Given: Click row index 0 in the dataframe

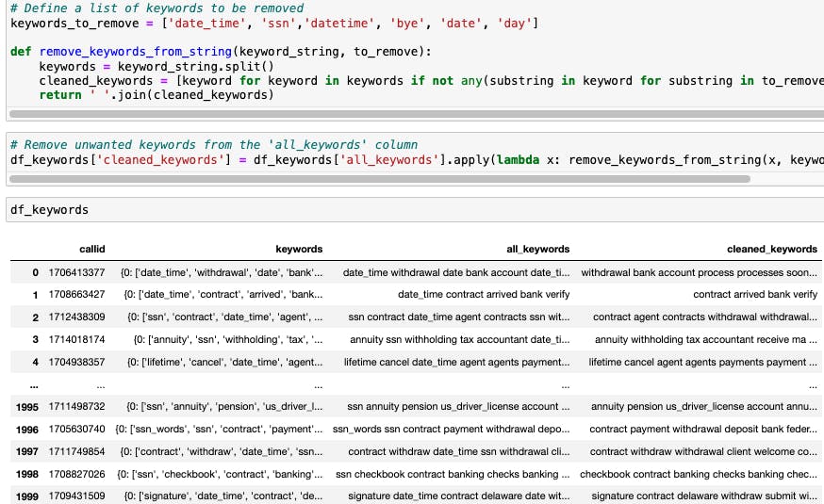Looking at the screenshot, I should click(x=35, y=272).
